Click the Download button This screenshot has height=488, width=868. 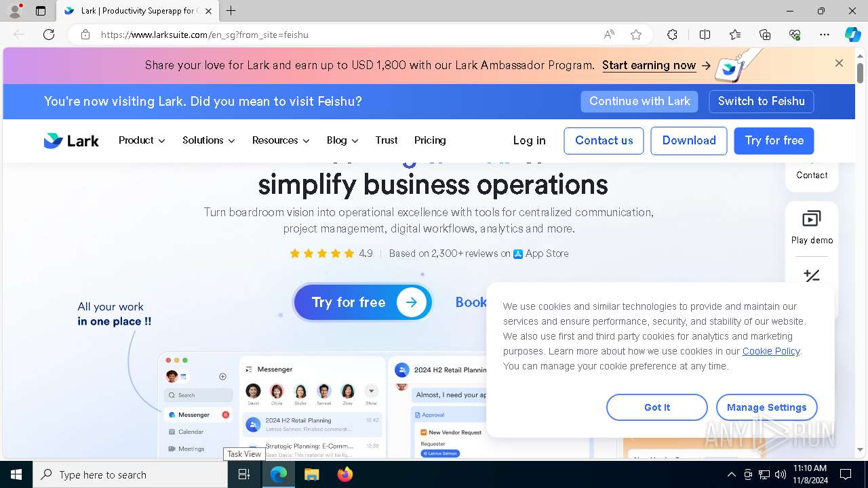(x=689, y=140)
